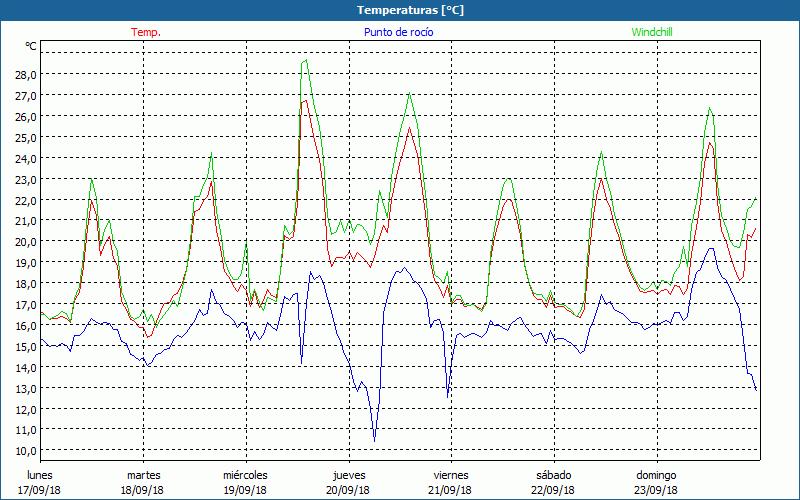This screenshot has width=800, height=500.
Task: Click the 20,0 y-axis value
Action: (25, 241)
